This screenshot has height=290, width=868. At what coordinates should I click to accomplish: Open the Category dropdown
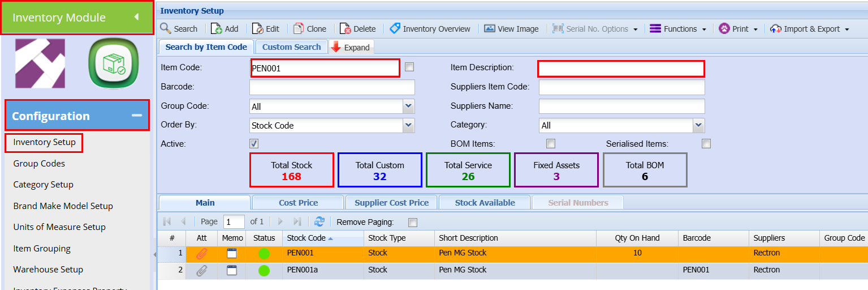click(x=699, y=125)
